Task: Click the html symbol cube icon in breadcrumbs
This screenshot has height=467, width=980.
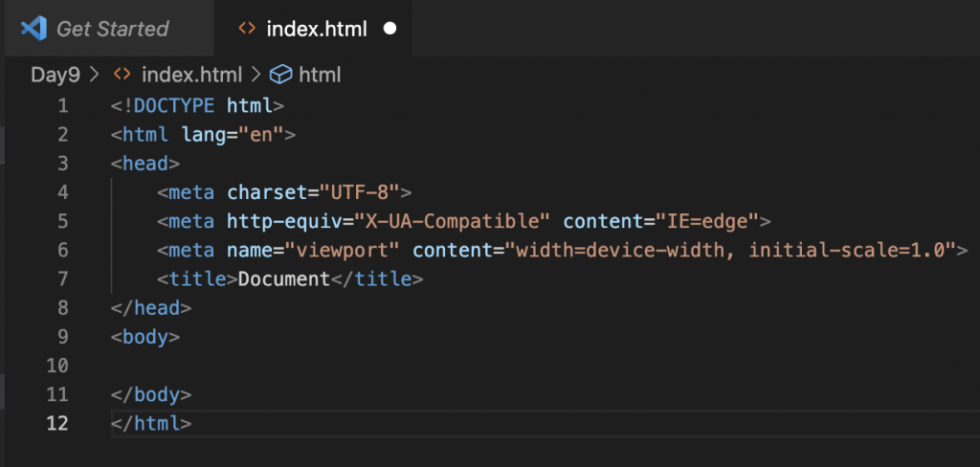Action: pyautogui.click(x=280, y=74)
